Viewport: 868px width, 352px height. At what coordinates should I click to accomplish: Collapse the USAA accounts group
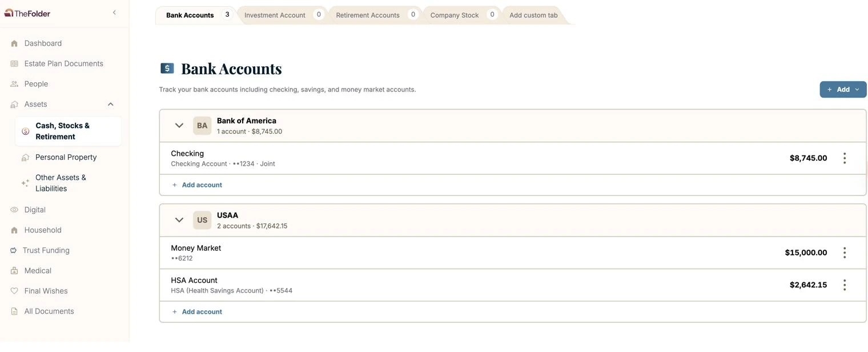pyautogui.click(x=179, y=221)
